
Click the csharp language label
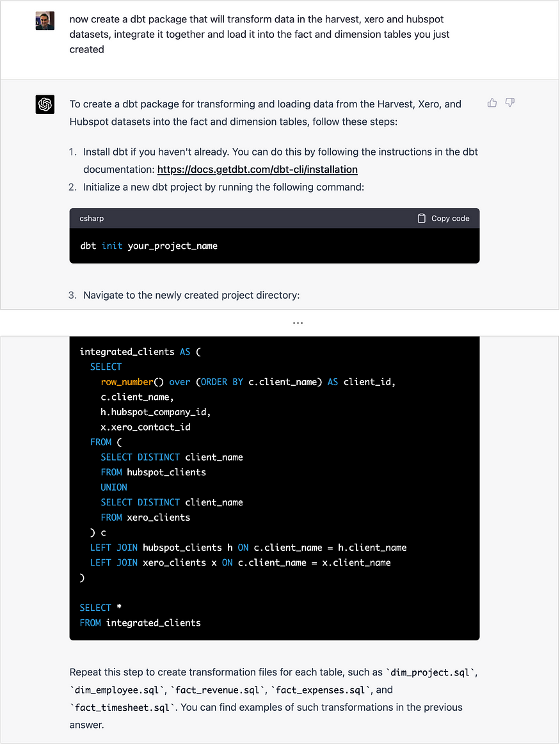point(92,218)
